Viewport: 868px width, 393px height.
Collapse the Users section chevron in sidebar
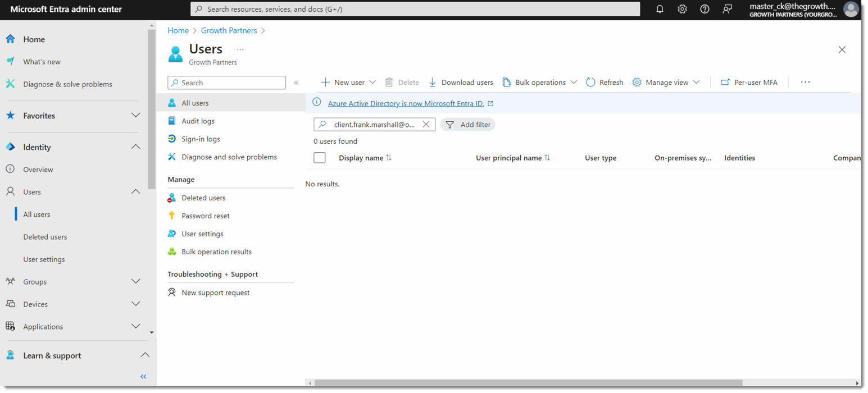[135, 191]
